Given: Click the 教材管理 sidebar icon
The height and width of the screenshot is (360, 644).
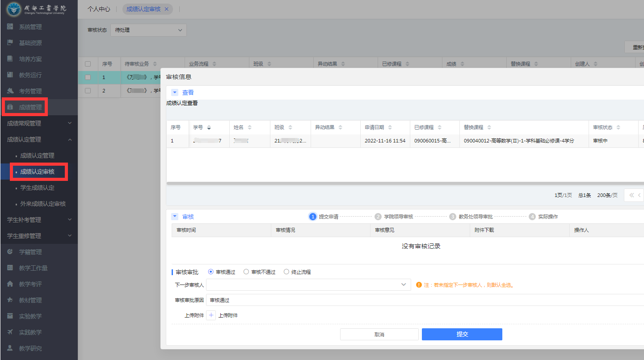Looking at the screenshot, I should click(x=10, y=300).
